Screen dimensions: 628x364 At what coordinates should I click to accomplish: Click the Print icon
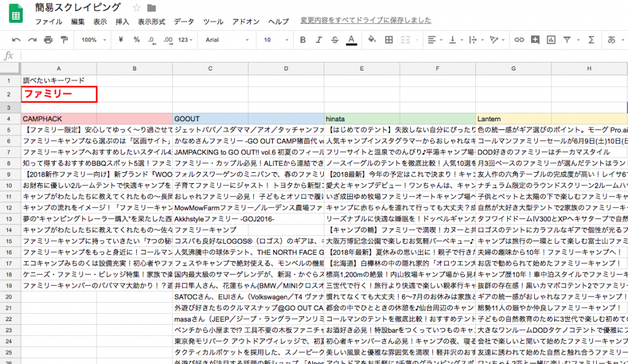(x=48, y=40)
